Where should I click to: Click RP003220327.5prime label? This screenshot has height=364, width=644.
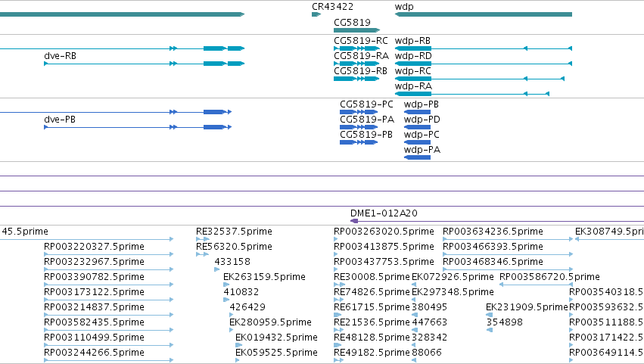click(x=94, y=247)
